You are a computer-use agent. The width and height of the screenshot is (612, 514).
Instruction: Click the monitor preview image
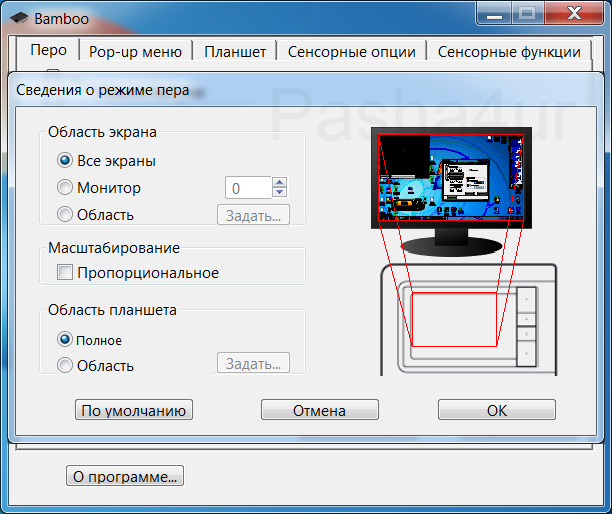[x=451, y=191]
